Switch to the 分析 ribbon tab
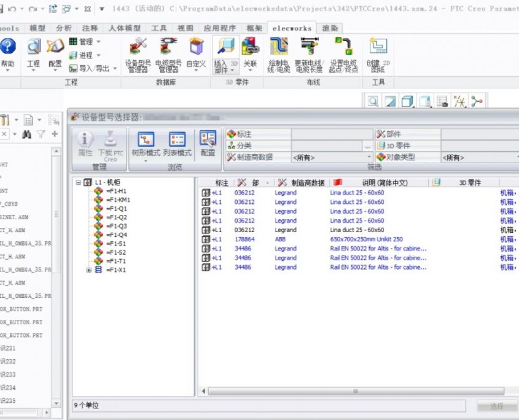 point(63,28)
